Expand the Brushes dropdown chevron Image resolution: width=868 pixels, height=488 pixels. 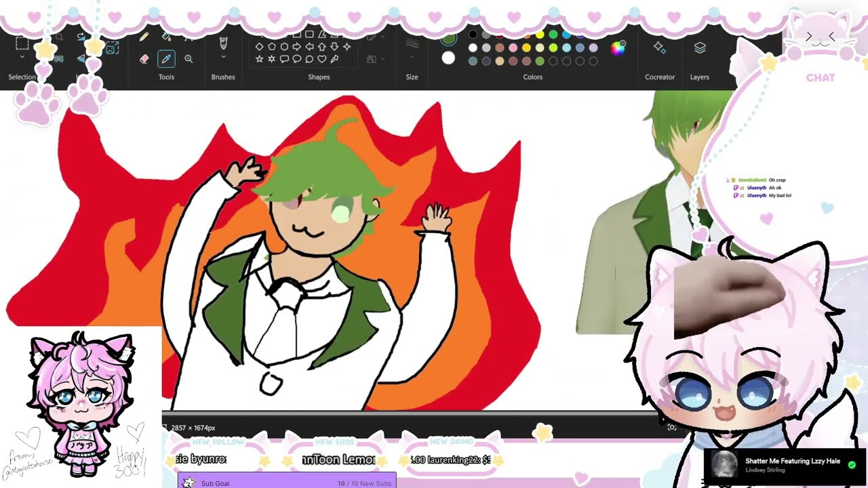click(223, 57)
